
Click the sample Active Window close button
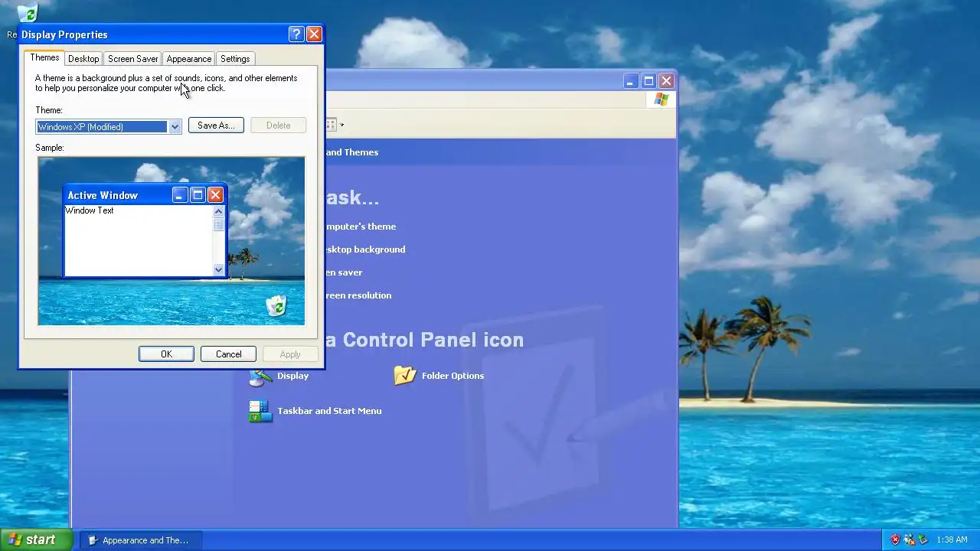coord(215,195)
